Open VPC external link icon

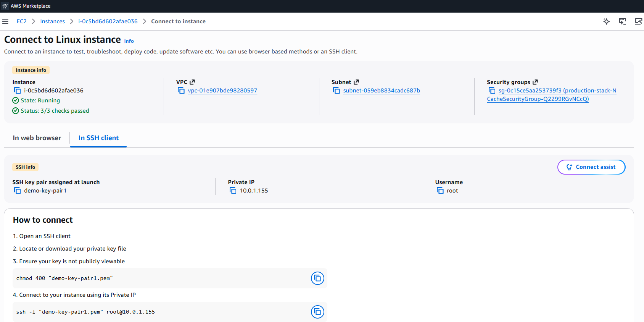click(192, 82)
